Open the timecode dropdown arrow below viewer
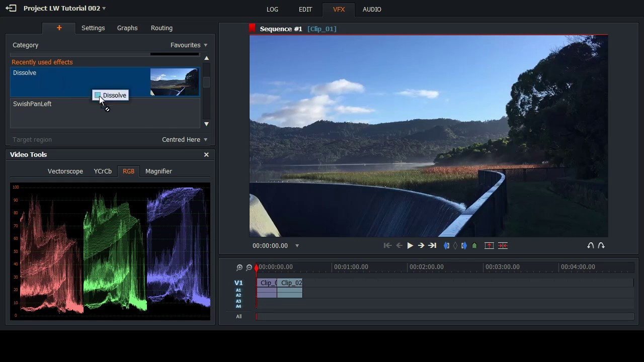The image size is (644, 362). click(297, 246)
